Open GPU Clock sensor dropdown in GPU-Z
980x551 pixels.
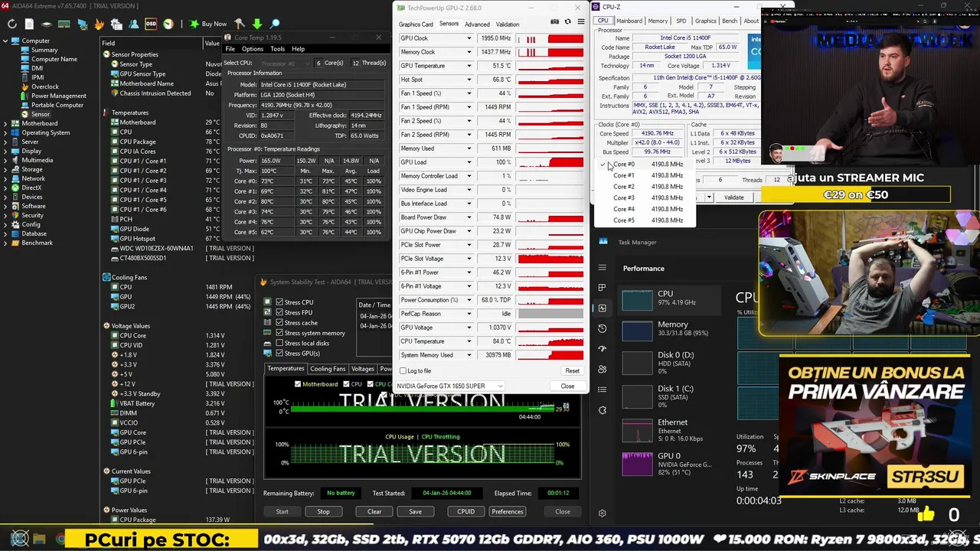(x=469, y=38)
